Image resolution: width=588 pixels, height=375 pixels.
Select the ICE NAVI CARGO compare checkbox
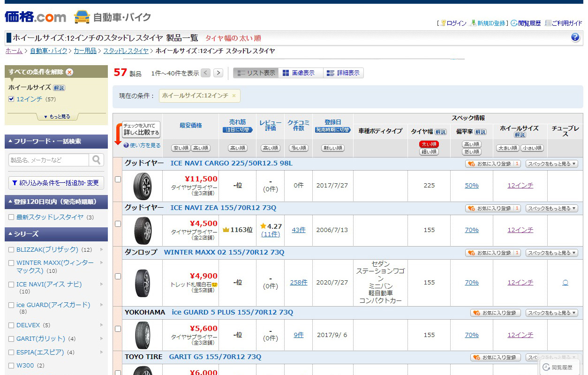point(118,179)
